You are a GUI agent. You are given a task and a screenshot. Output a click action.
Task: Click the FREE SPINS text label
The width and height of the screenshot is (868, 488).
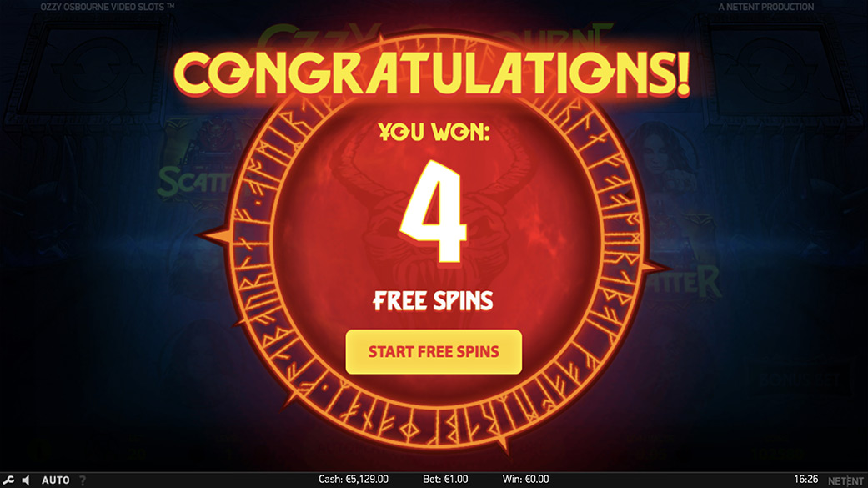(433, 301)
